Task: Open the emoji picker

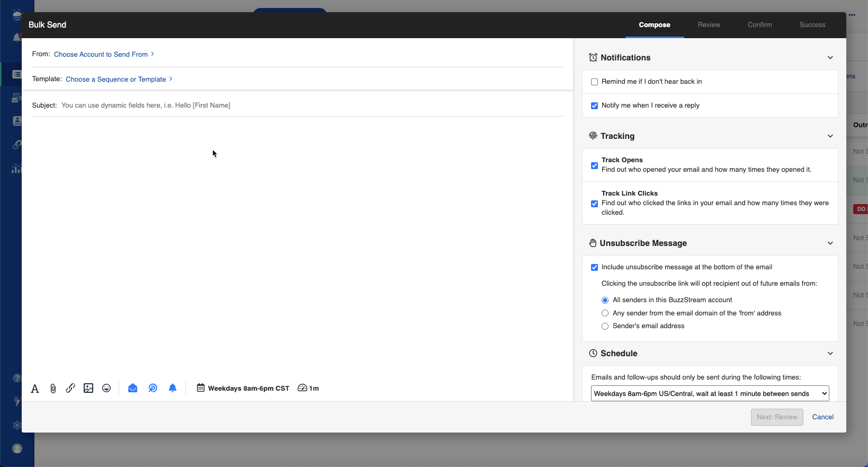Action: click(106, 388)
